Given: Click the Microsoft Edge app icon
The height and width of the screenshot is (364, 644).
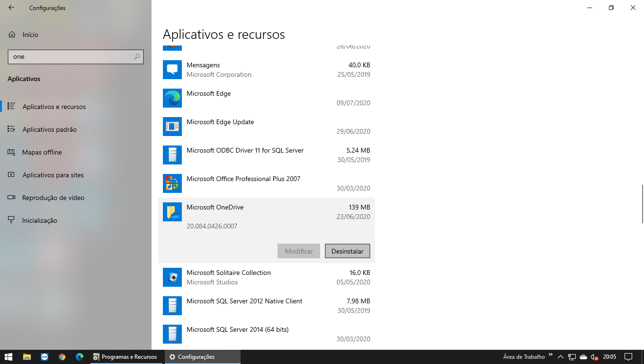Looking at the screenshot, I should (x=172, y=98).
